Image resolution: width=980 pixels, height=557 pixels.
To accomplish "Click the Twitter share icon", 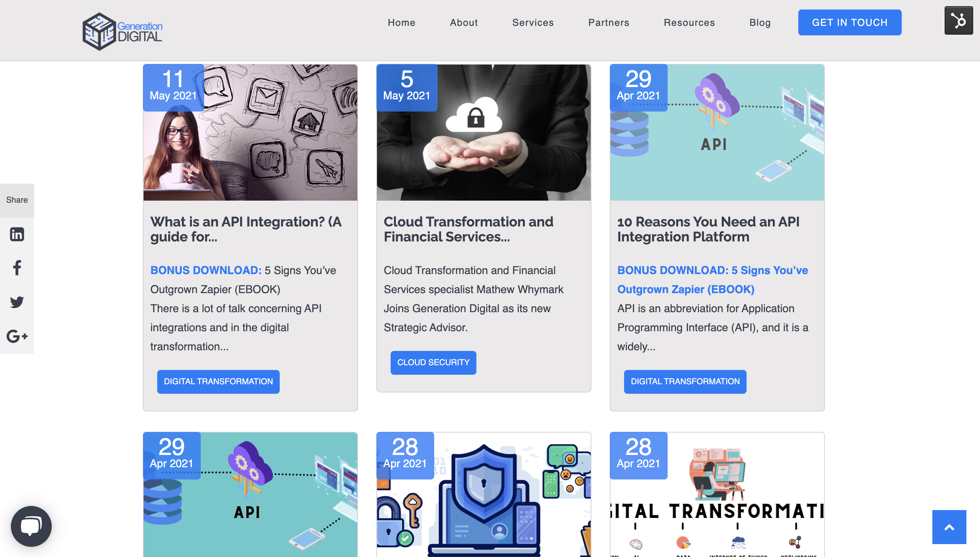I will tap(17, 301).
